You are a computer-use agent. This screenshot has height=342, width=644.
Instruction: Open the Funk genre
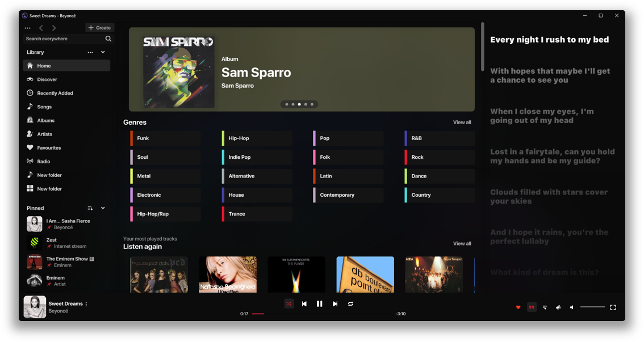[165, 138]
